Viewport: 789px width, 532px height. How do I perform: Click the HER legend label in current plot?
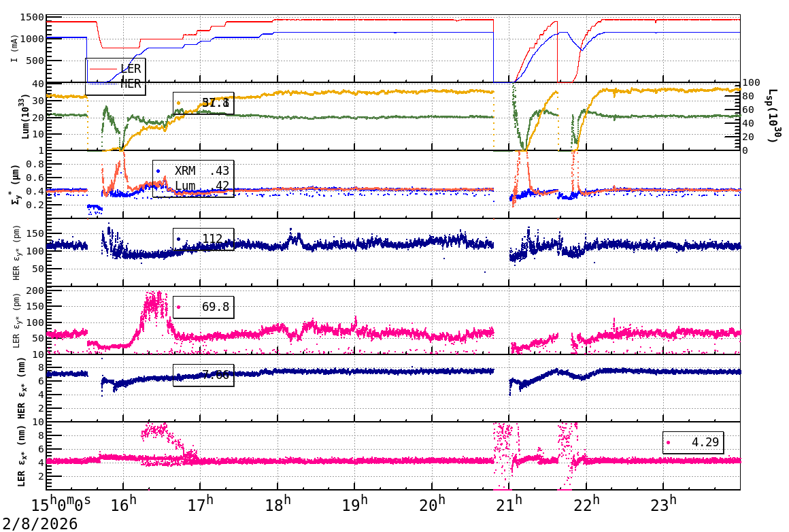point(131,84)
